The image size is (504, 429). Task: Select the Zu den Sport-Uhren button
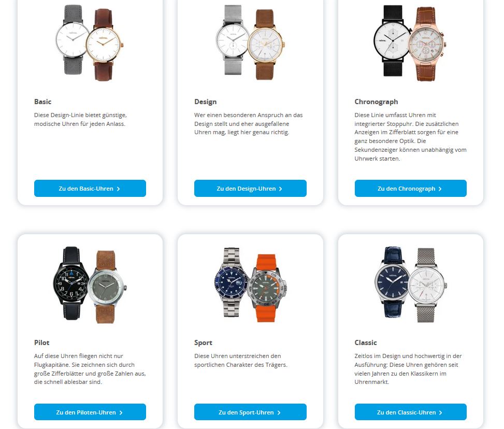[250, 412]
